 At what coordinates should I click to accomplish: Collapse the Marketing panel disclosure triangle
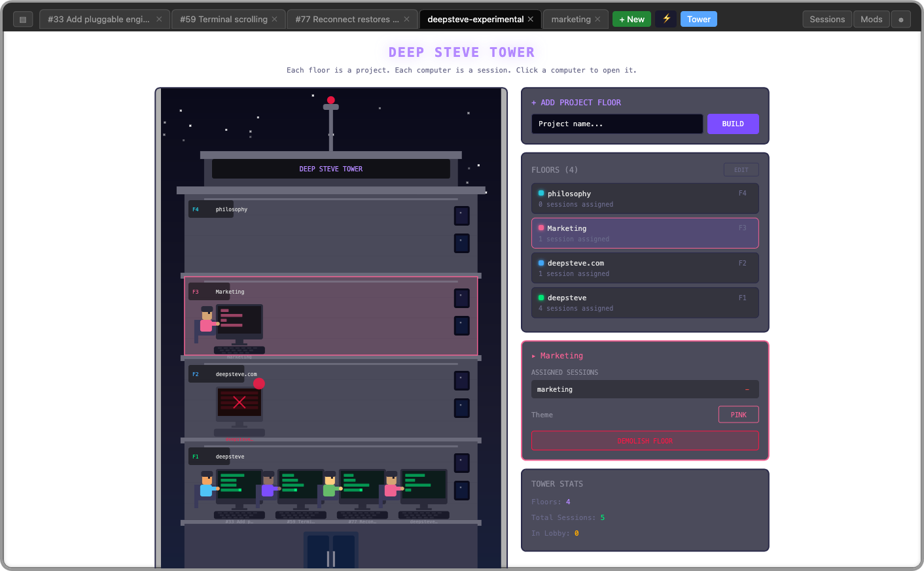coord(534,355)
